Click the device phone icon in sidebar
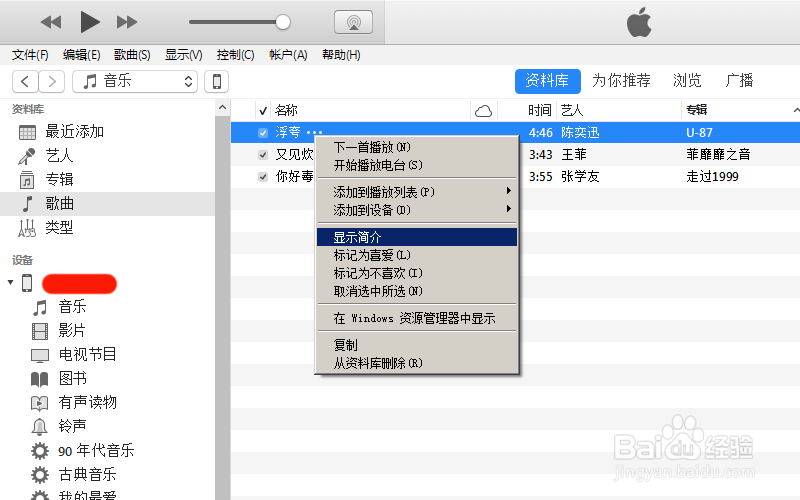Screen dimensions: 800x500 pyautogui.click(x=27, y=283)
